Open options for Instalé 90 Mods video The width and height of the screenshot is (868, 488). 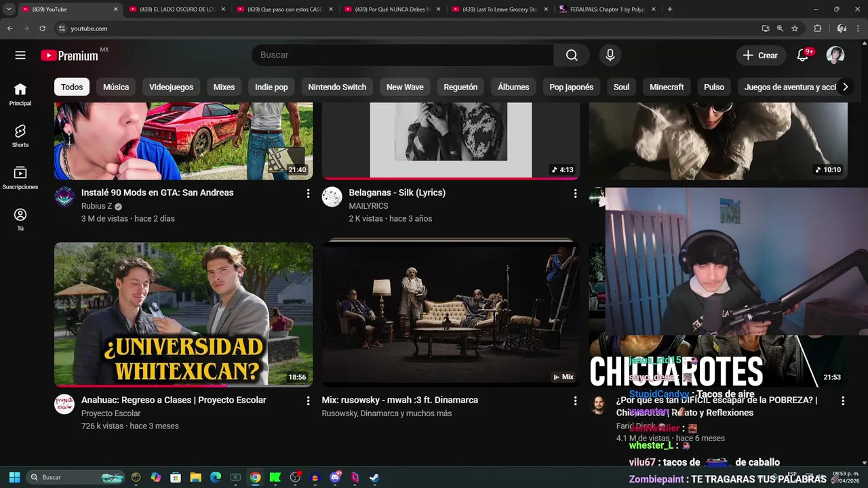[x=308, y=193]
